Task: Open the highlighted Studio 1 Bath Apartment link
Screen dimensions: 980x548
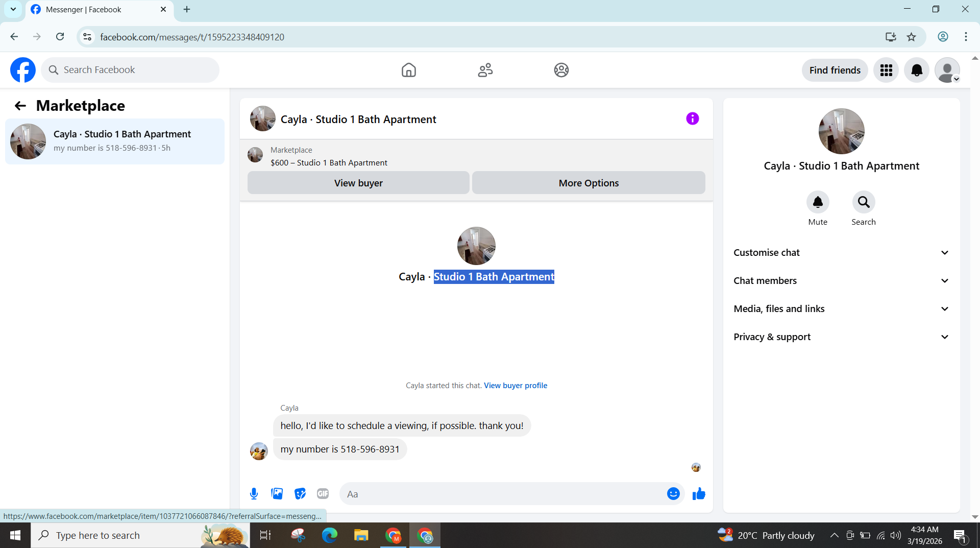Action: click(494, 277)
